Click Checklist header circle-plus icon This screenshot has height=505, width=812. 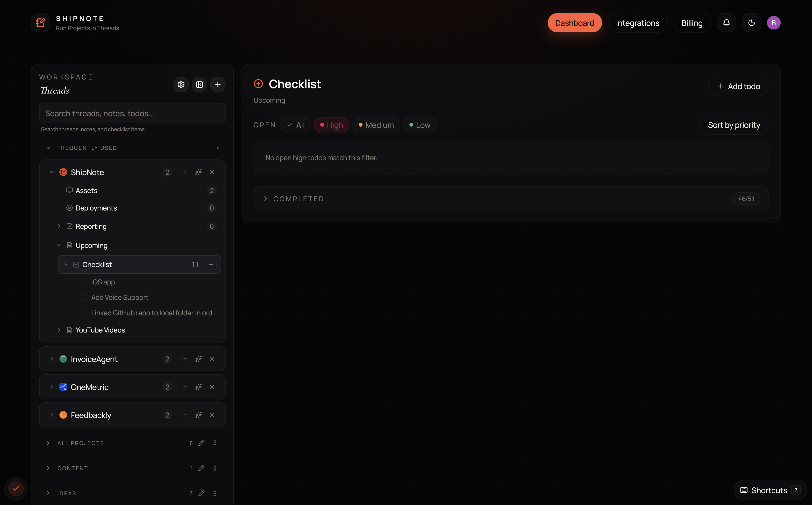(258, 84)
